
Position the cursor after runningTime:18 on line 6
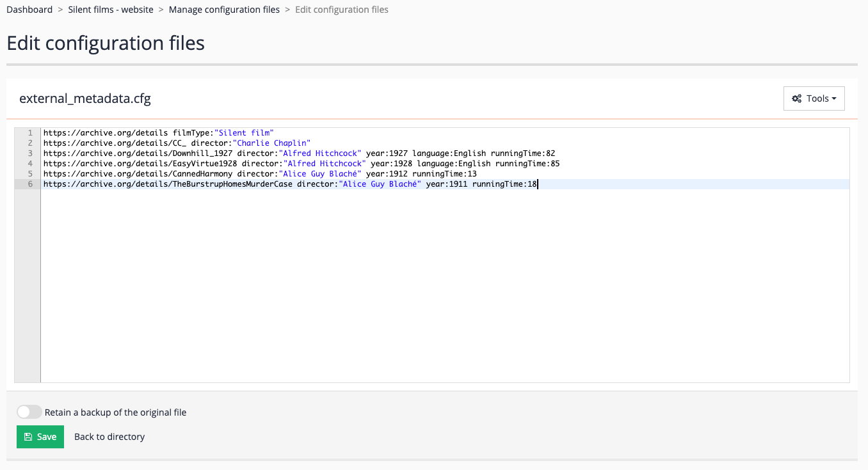537,184
